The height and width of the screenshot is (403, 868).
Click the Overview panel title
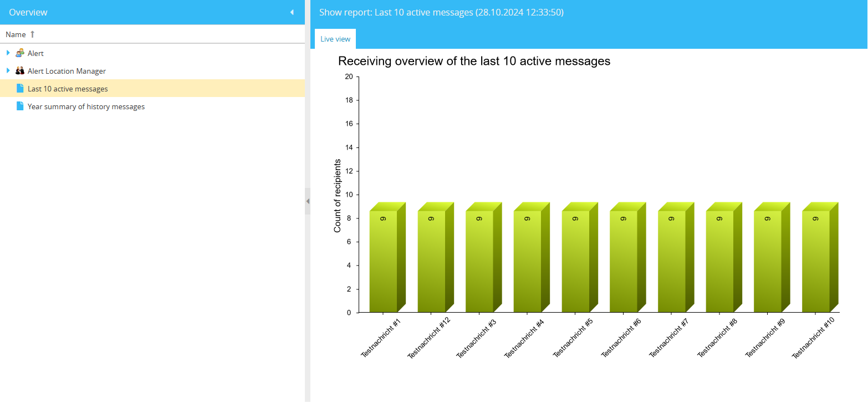(x=28, y=12)
